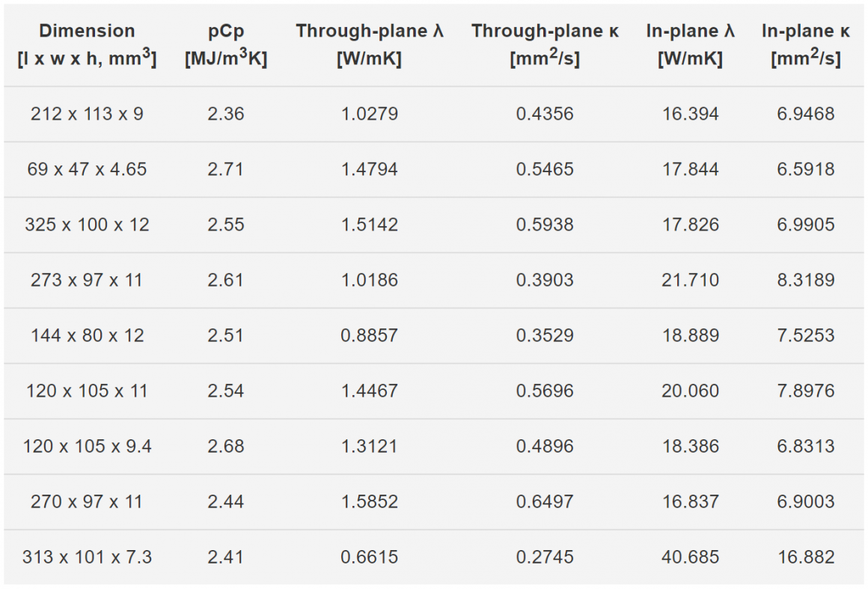Click the 69 x 47 x 4.65 dimension cell
The image size is (868, 589).
[87, 169]
